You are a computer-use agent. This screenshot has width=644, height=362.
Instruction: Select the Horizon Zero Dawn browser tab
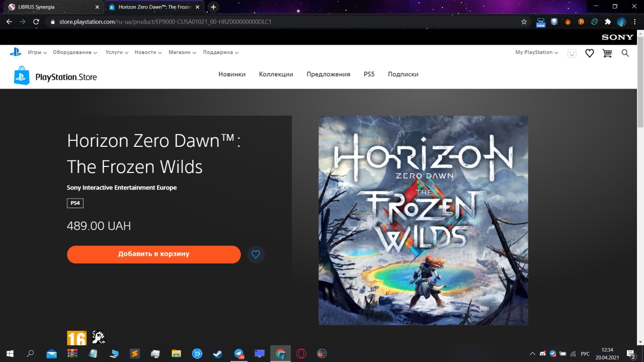(x=153, y=7)
